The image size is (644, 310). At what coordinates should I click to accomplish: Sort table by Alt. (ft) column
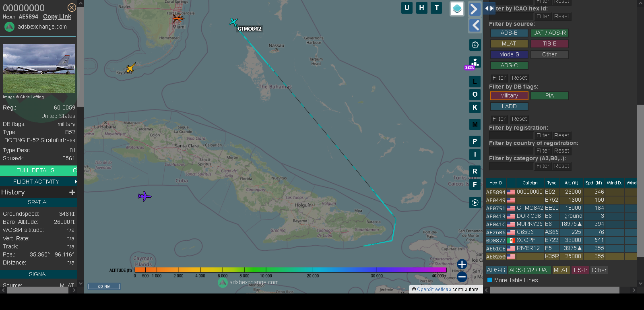coord(572,183)
